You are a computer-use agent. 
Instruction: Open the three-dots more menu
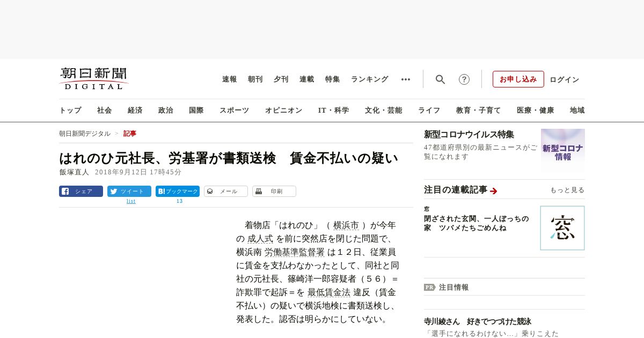click(x=406, y=79)
